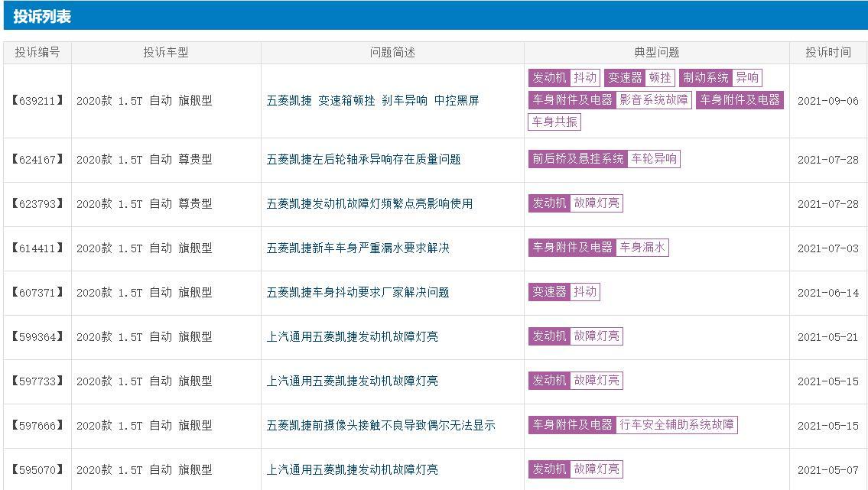Click the '前后桥及悬挂系统 车轮异响' tag

[604, 159]
